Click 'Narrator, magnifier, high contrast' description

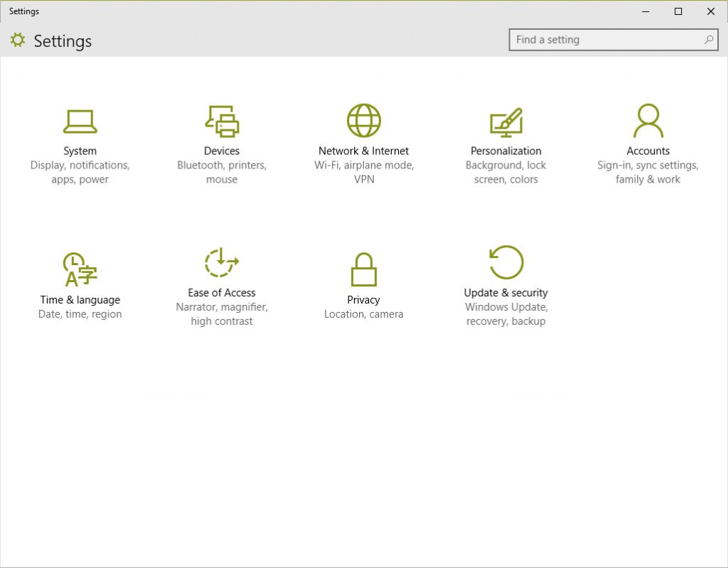(x=222, y=314)
